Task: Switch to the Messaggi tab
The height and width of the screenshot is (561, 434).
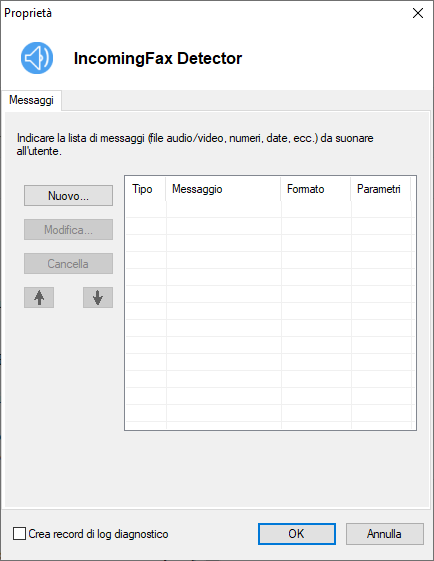Action: pyautogui.click(x=31, y=100)
